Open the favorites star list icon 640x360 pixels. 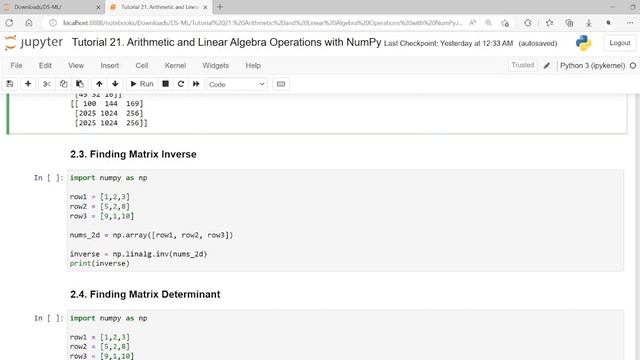click(x=549, y=23)
